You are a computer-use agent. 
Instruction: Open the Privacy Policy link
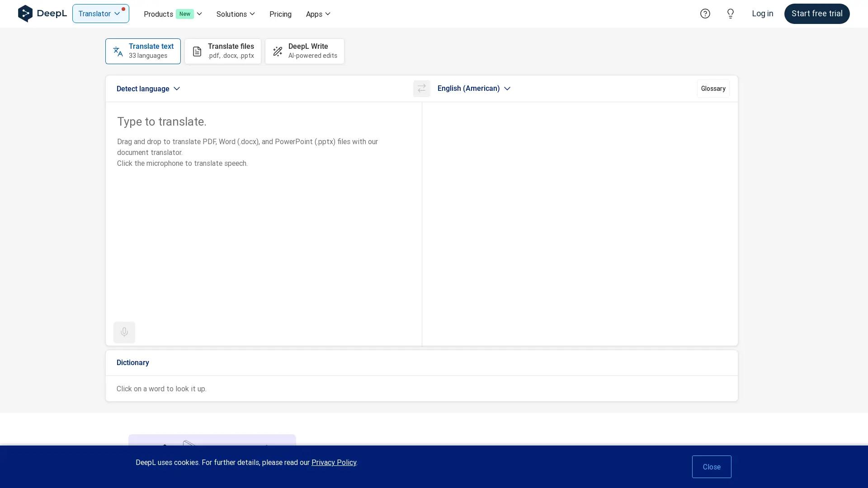tap(334, 462)
